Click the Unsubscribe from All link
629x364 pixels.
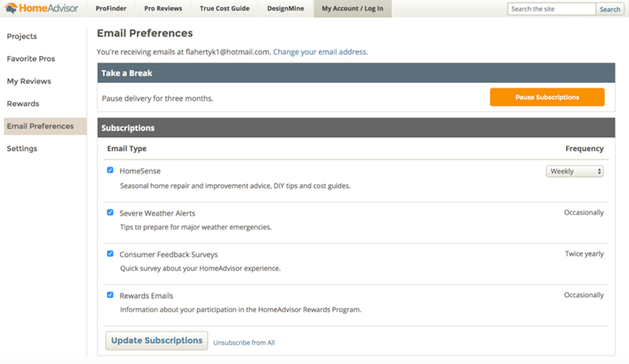coord(244,343)
